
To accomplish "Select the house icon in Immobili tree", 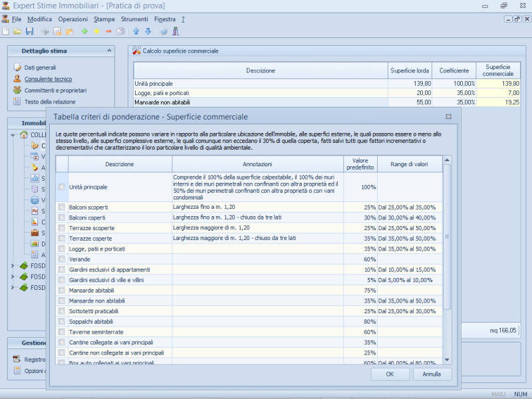I will point(24,135).
